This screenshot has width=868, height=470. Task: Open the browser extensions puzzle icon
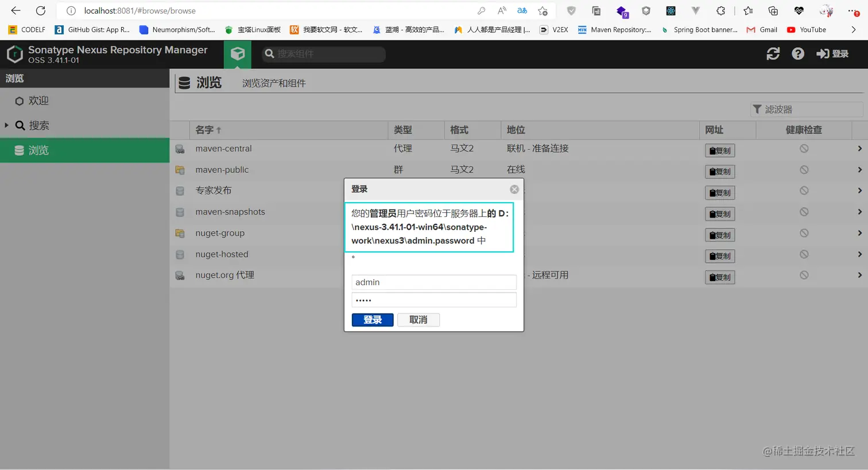click(721, 11)
